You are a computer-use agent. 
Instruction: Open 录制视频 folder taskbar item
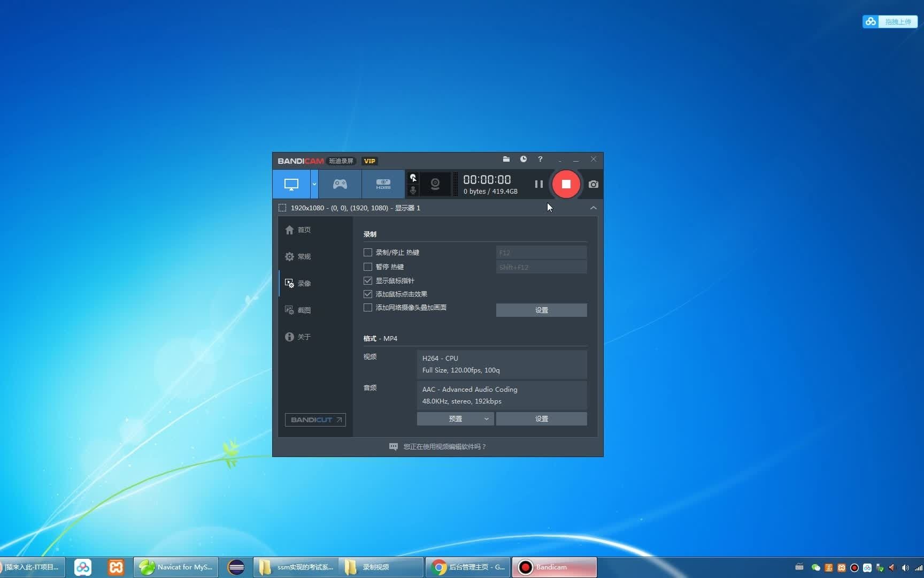tap(382, 567)
